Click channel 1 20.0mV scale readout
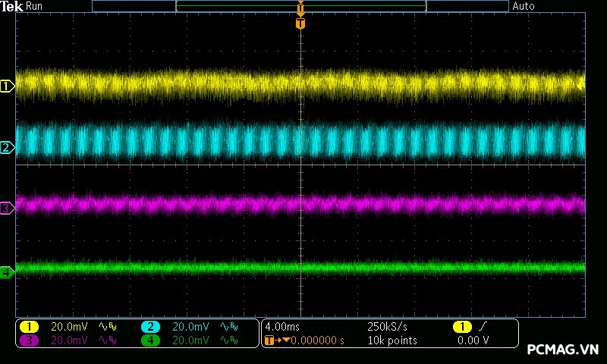This screenshot has height=364, width=607. click(x=69, y=327)
